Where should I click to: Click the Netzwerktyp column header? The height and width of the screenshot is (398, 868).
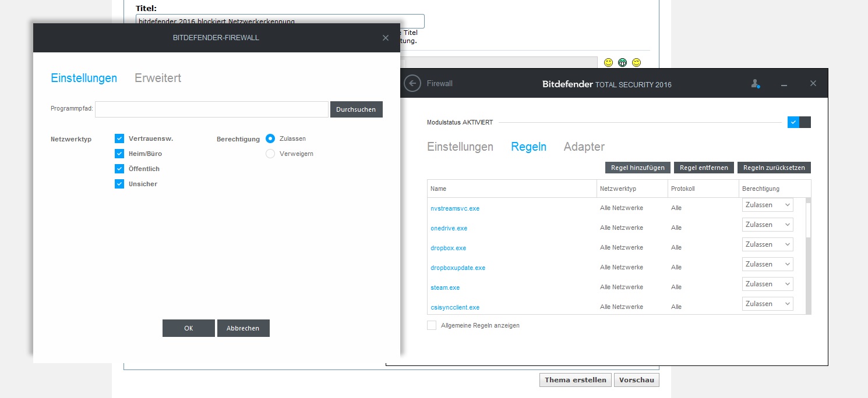pos(632,189)
